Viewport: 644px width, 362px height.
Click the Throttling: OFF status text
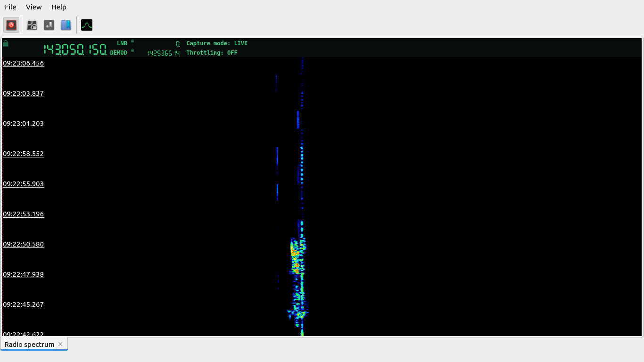pyautogui.click(x=212, y=53)
